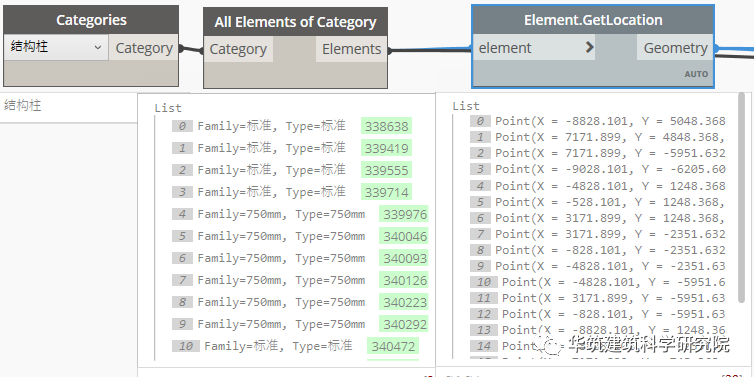This screenshot has height=377, width=754.
Task: Open the Categories dropdown showing 结构柱
Action: tap(56, 47)
